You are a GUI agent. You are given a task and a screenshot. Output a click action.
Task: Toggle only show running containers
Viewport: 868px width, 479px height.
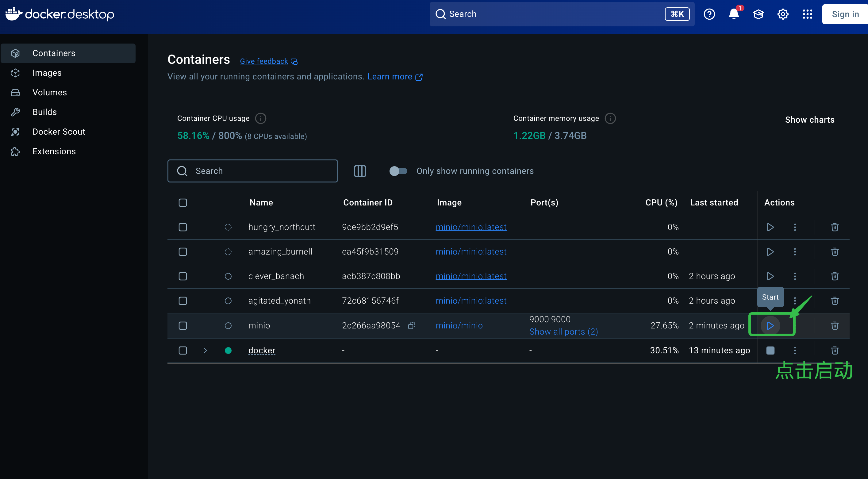(x=398, y=171)
